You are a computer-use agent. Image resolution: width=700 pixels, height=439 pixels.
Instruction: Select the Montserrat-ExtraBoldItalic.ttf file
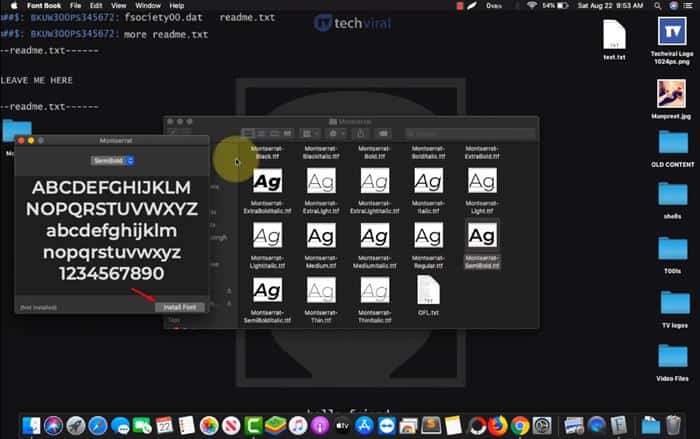coord(267,181)
